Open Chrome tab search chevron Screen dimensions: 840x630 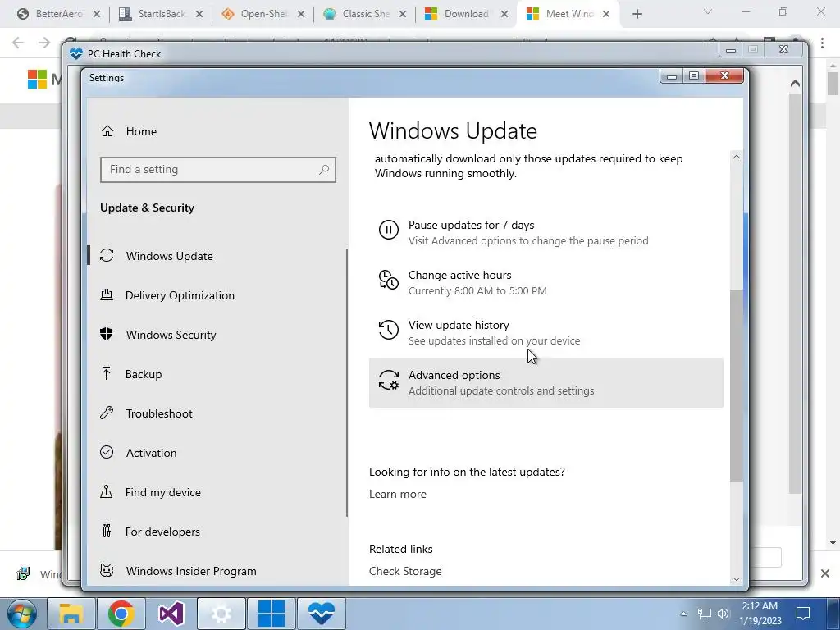(708, 11)
